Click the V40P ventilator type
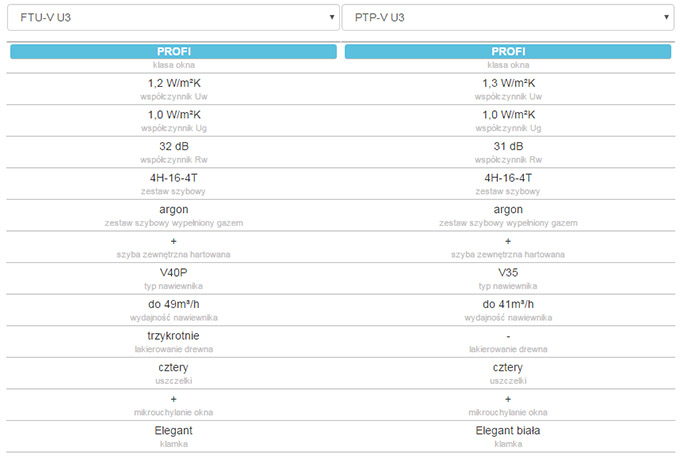Image resolution: width=680 pixels, height=458 pixels. coord(174,272)
